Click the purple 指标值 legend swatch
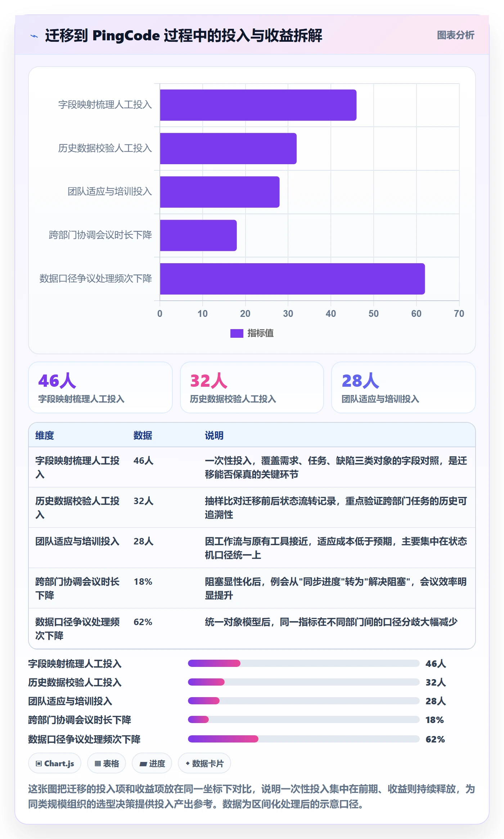This screenshot has height=839, width=504. pyautogui.click(x=237, y=333)
